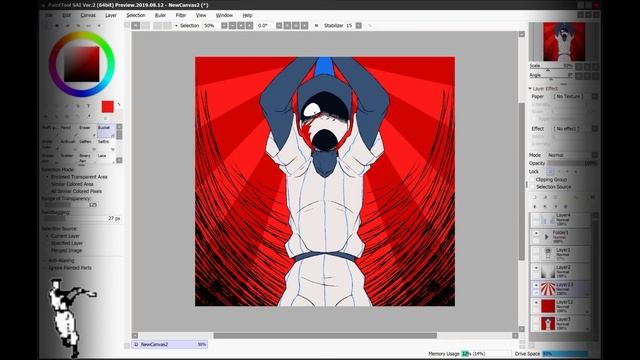This screenshot has height=360, width=640.
Task: Click the first zoom button after 50%
Action: pos(224,26)
